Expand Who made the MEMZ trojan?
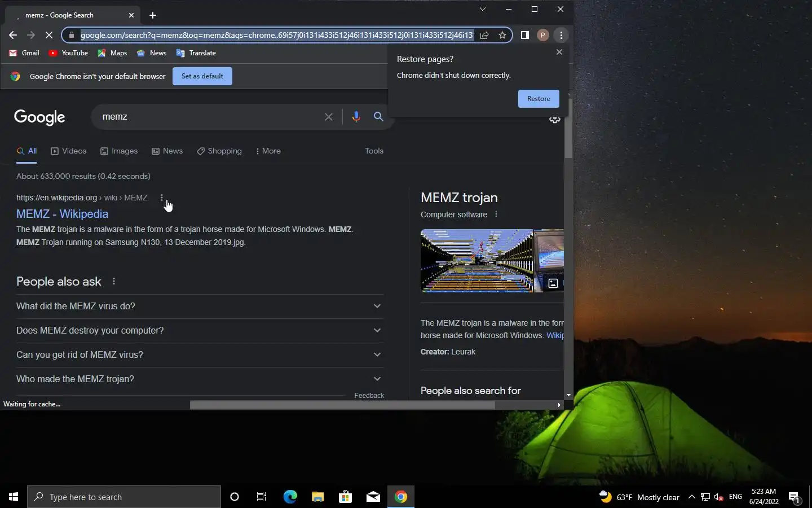This screenshot has width=812, height=508. click(200, 379)
